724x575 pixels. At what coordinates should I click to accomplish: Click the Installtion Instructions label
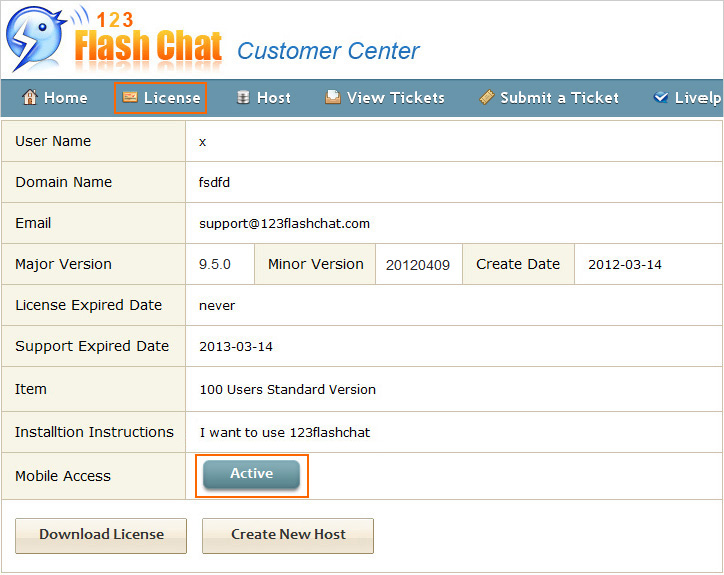pyautogui.click(x=94, y=432)
